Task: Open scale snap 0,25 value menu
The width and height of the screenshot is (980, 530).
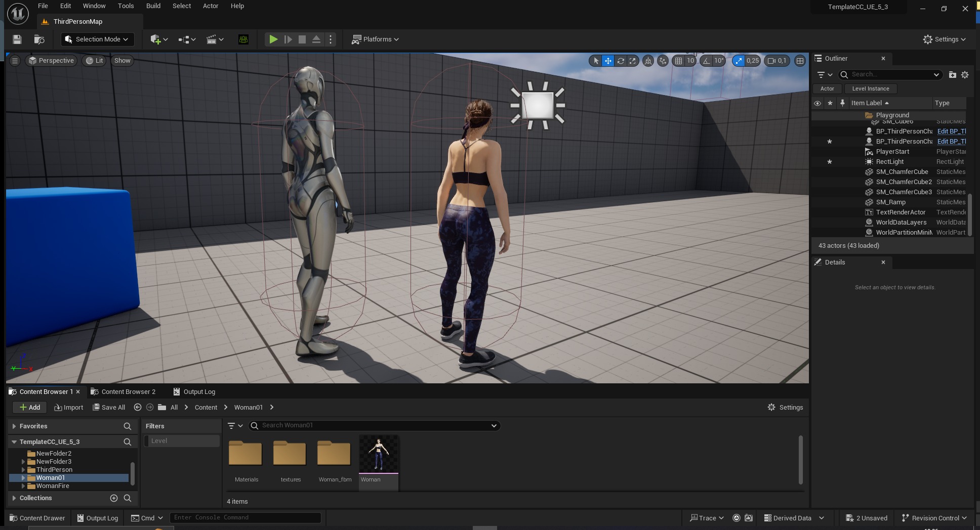Action: 753,61
